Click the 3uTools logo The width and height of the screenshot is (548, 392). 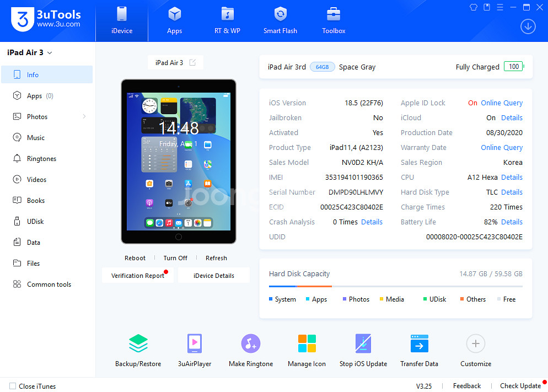coord(46,19)
